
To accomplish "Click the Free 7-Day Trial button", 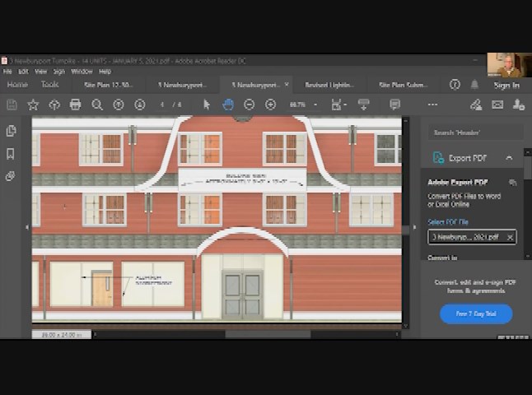I will 476,314.
